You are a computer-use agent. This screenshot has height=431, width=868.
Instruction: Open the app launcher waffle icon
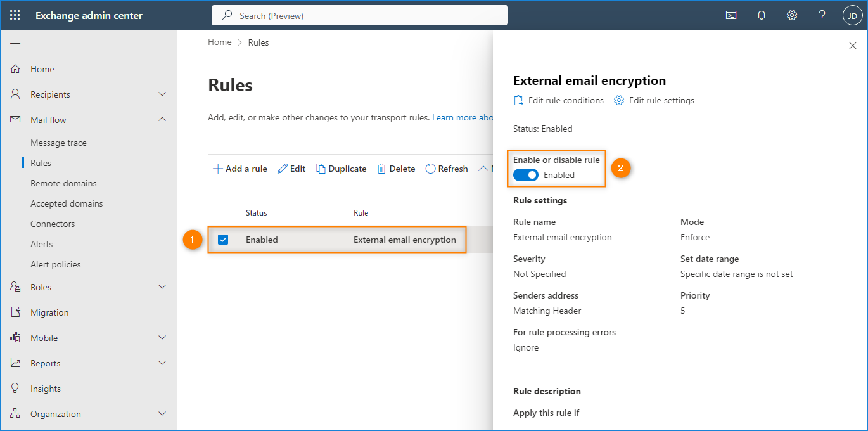15,15
